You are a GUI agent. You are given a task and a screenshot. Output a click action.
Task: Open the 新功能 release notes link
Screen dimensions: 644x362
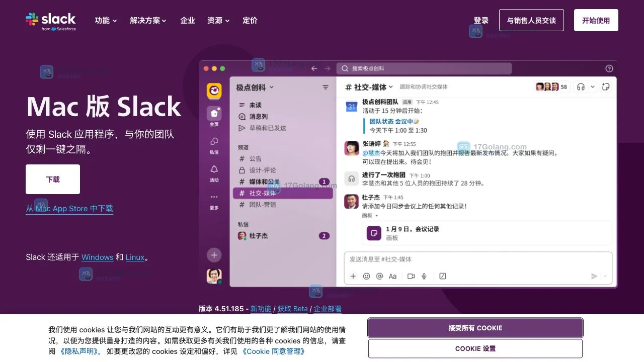tap(261, 309)
